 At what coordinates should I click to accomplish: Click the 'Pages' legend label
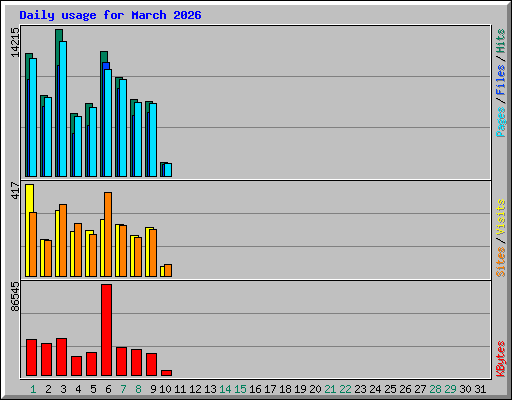click(500, 122)
